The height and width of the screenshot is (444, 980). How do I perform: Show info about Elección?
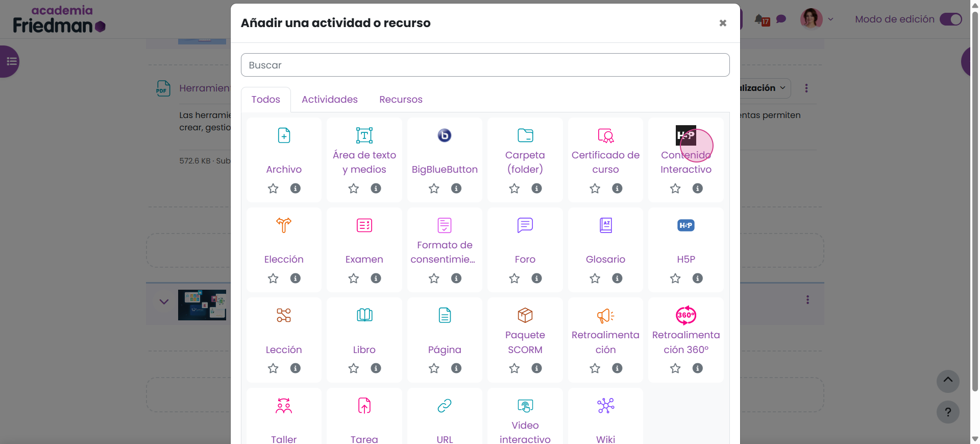coord(295,278)
